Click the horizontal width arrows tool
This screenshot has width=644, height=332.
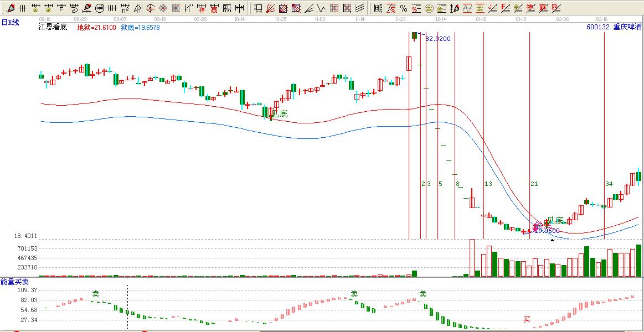pos(240,8)
